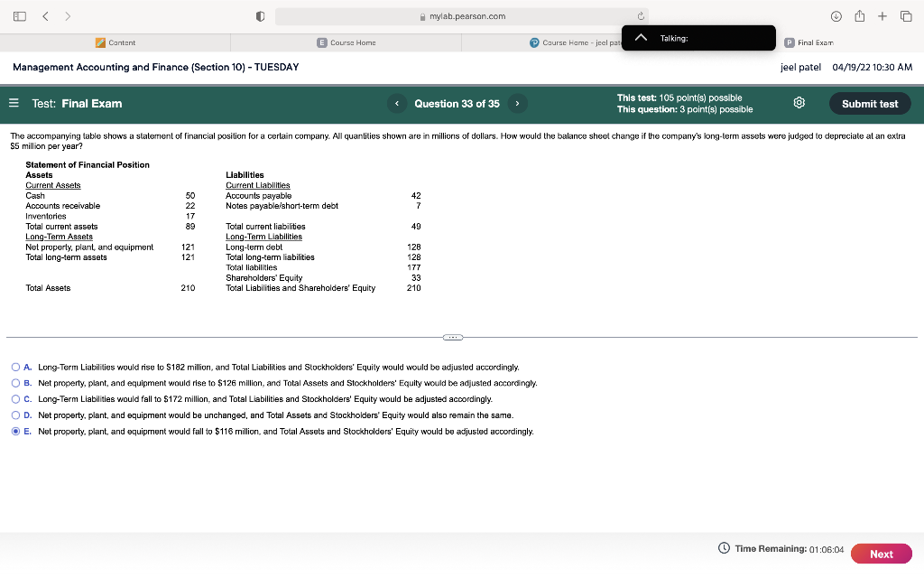Open a new tab with the plus icon
This screenshot has height=578, width=924.
pos(882,15)
